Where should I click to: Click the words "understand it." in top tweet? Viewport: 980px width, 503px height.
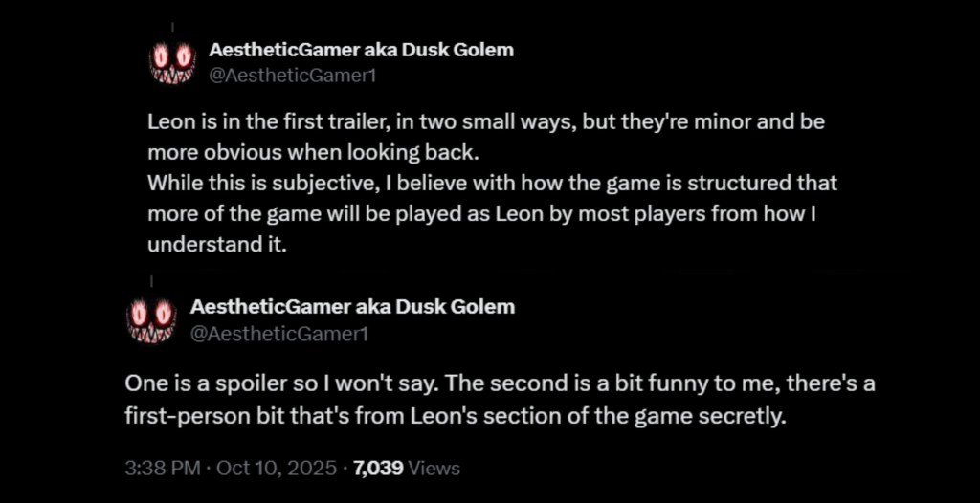coord(217,244)
